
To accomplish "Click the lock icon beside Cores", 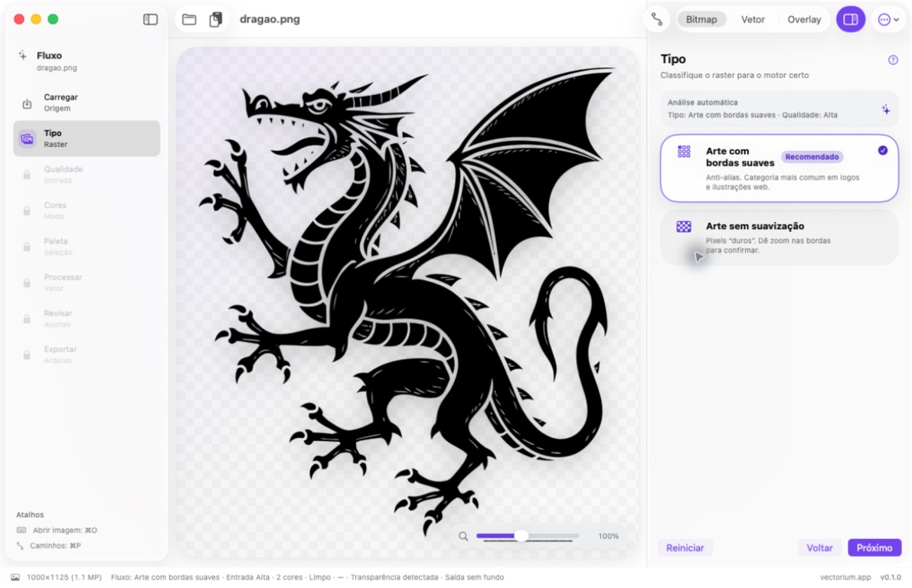I will pos(27,211).
